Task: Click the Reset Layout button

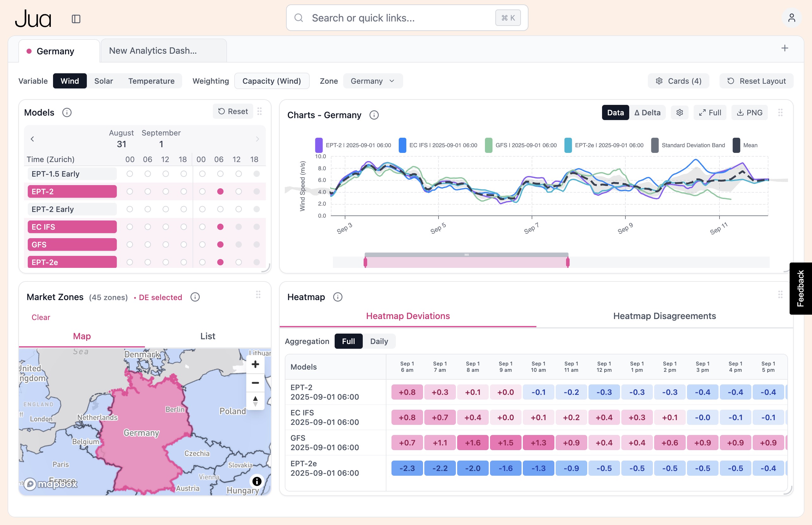Action: (756, 81)
